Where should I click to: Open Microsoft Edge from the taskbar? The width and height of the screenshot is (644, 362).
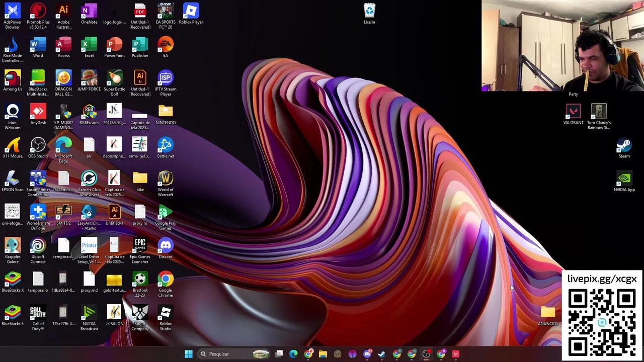click(x=294, y=354)
